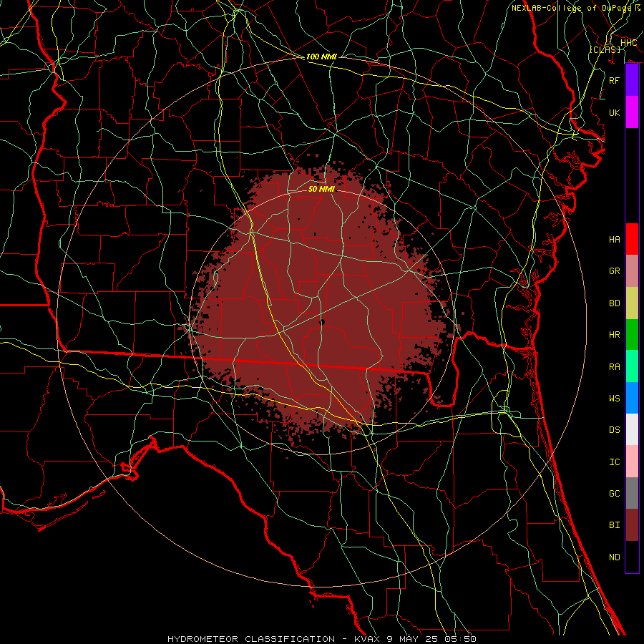Click the ND black legend swatch
Viewport: 644px width, 644px height.
tap(632, 557)
